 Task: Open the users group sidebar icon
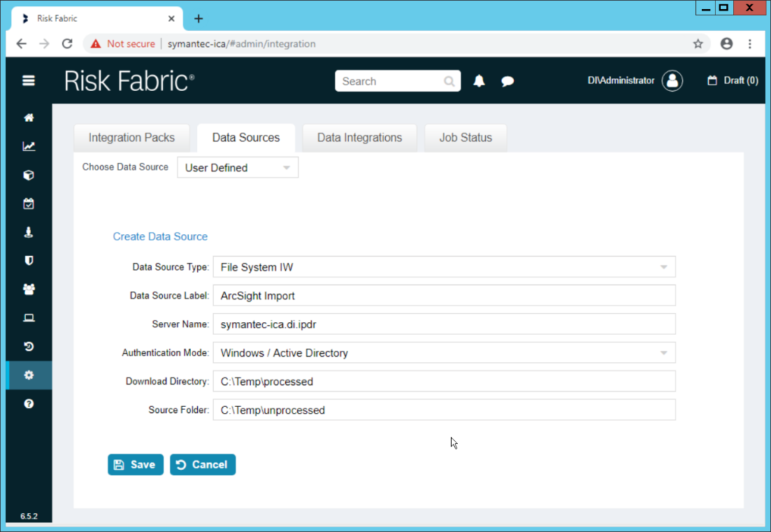coord(29,289)
